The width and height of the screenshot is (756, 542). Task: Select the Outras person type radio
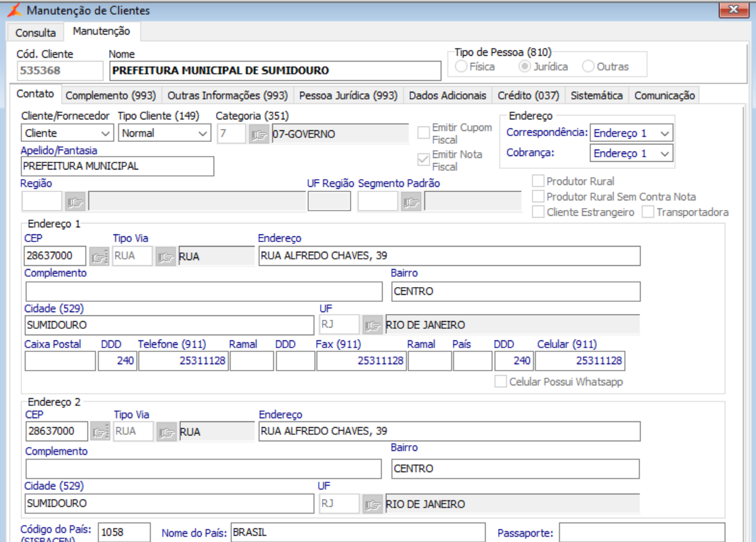[x=588, y=66]
